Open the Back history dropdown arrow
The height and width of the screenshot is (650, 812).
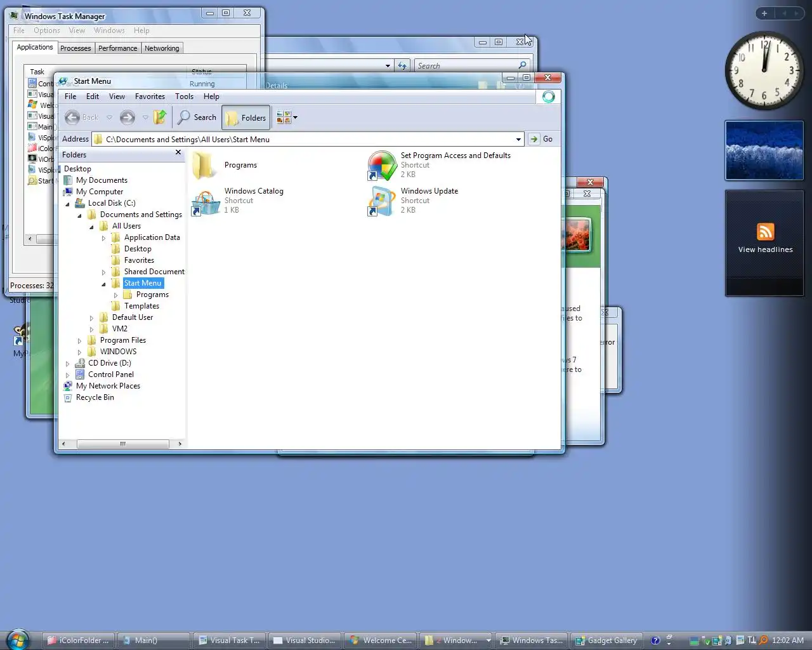pos(109,117)
